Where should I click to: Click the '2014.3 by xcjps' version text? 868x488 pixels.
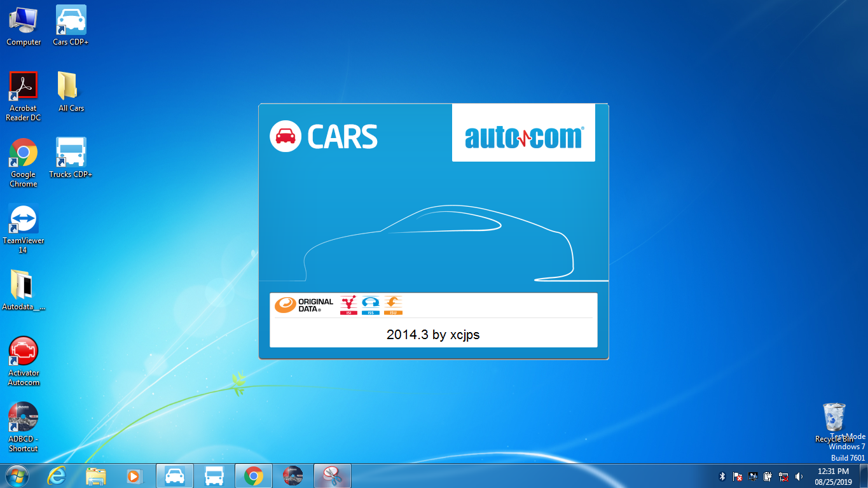[433, 335]
